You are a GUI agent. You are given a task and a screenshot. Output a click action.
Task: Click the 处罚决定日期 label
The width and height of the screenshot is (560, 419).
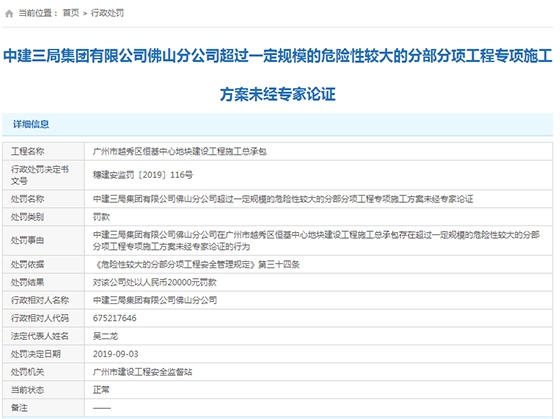click(36, 354)
